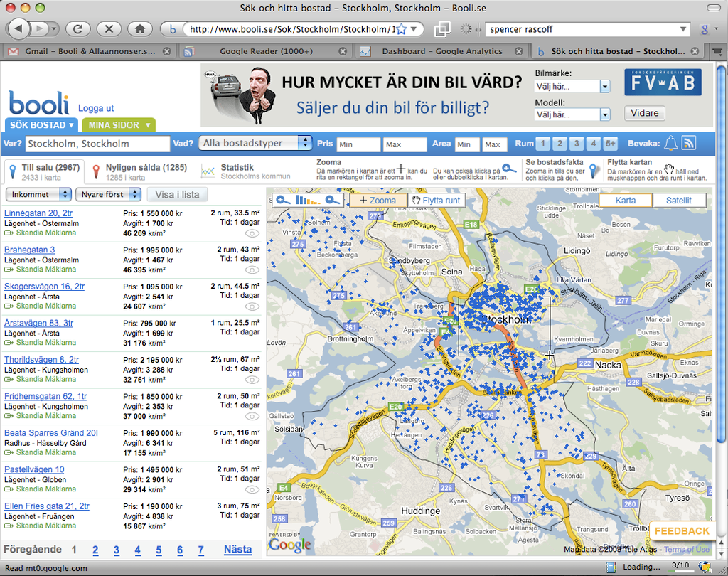728x576 pixels.
Task: Click the booli logo
Action: (38, 102)
